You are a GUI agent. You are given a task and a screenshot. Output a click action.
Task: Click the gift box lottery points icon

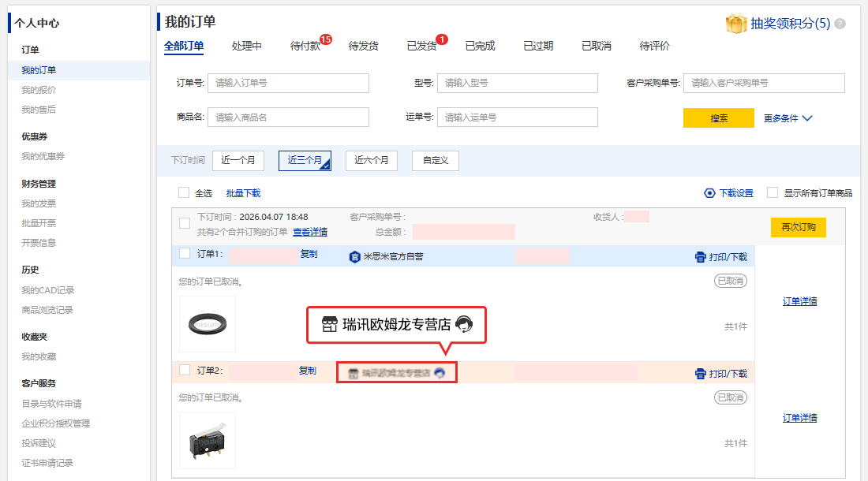tap(735, 24)
